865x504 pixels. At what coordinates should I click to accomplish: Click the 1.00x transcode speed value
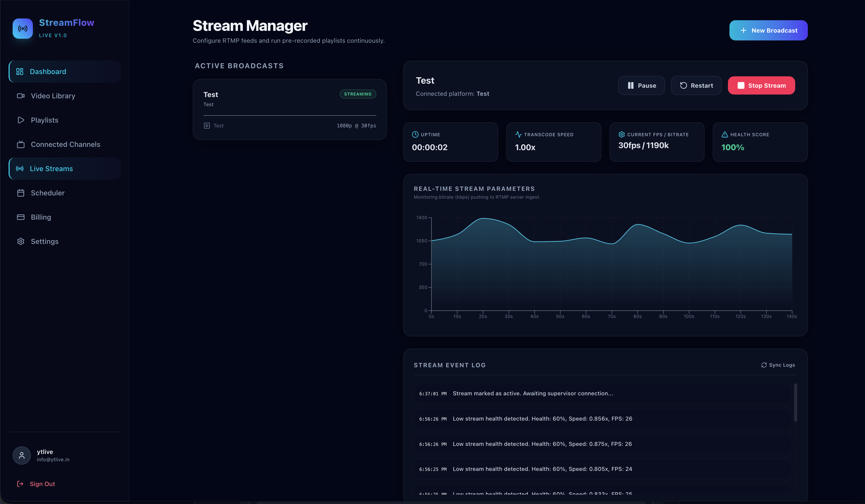[525, 147]
